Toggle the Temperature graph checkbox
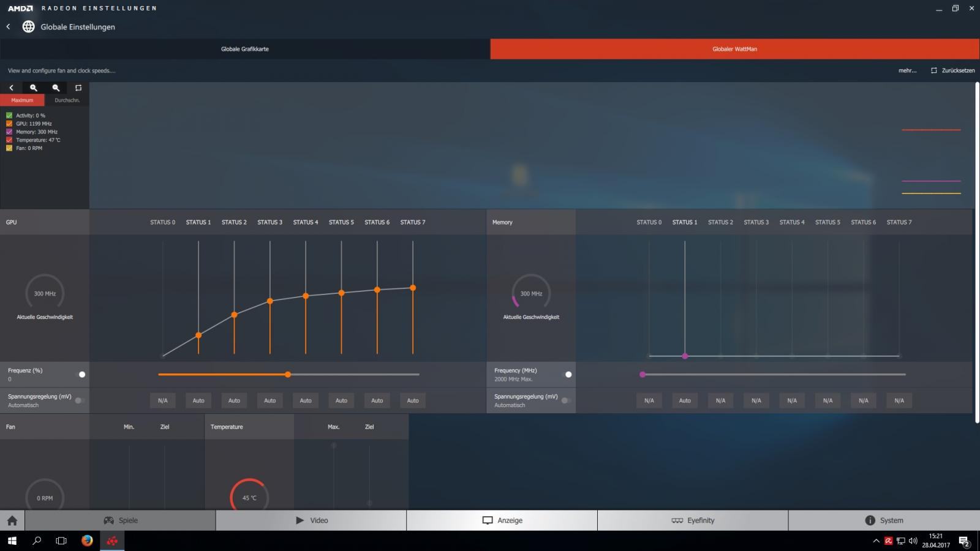Image resolution: width=980 pixels, height=551 pixels. click(x=9, y=140)
